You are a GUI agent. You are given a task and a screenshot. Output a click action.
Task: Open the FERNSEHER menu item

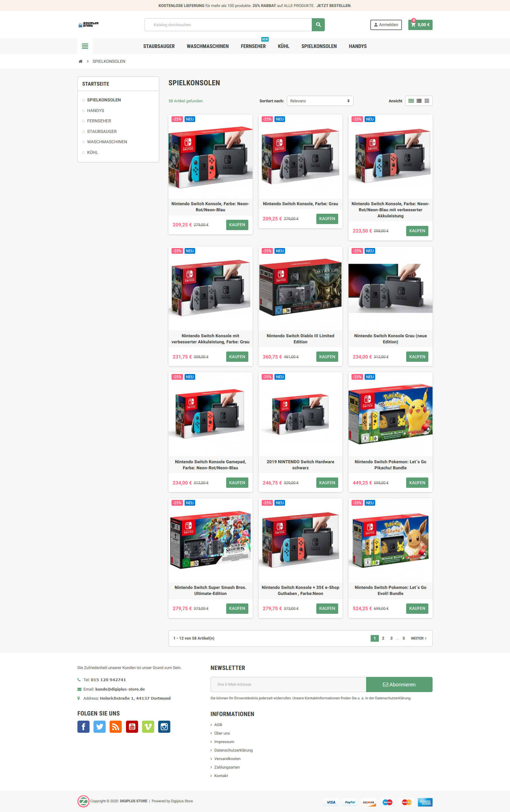[x=253, y=46]
